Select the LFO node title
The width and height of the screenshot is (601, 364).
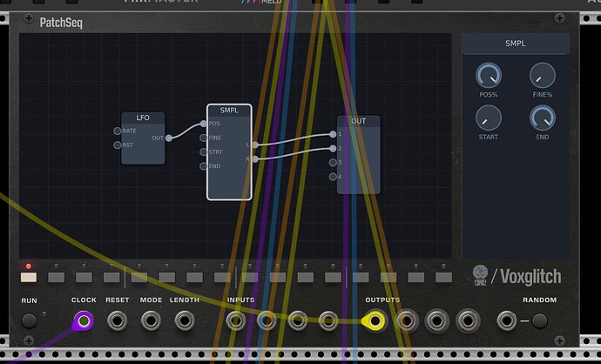pos(143,118)
